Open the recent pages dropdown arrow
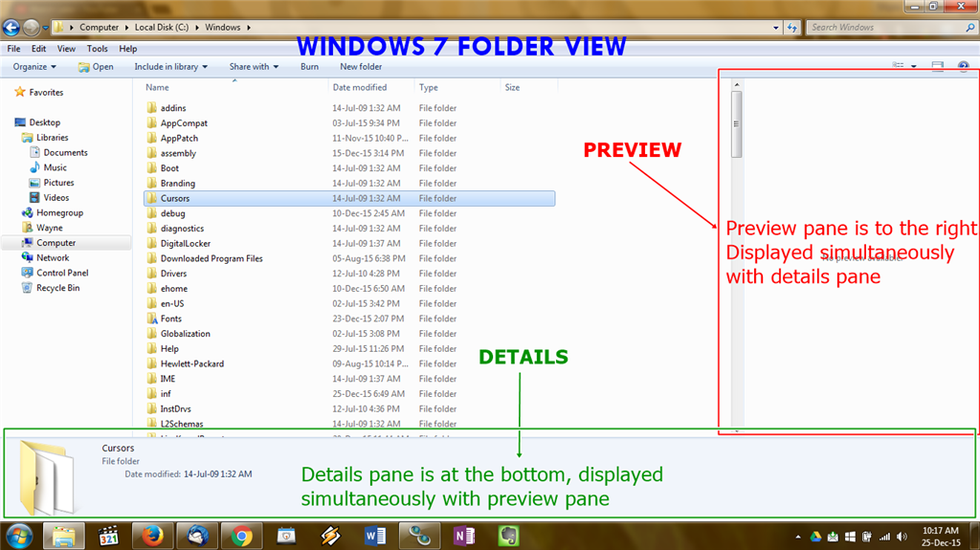The height and width of the screenshot is (550, 980). [x=45, y=28]
